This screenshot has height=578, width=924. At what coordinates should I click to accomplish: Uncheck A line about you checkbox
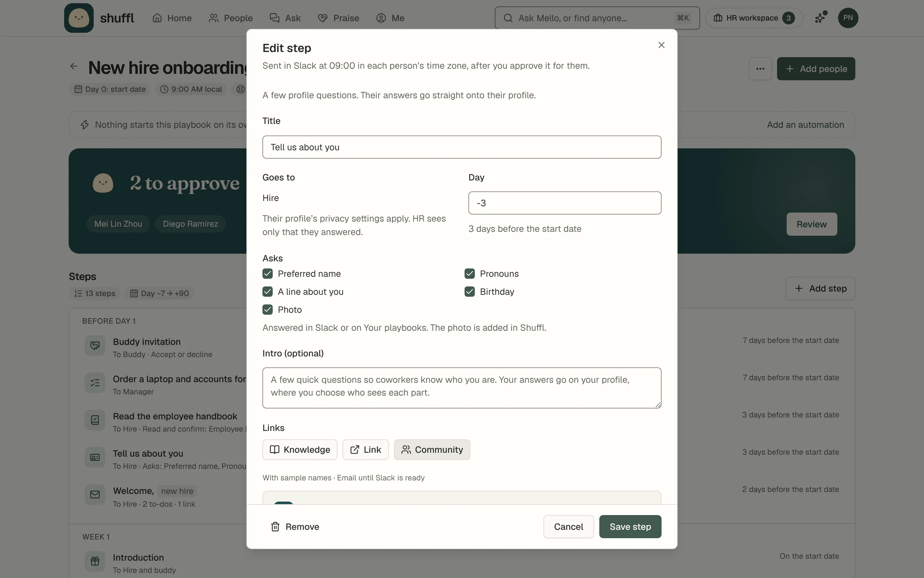[268, 292]
